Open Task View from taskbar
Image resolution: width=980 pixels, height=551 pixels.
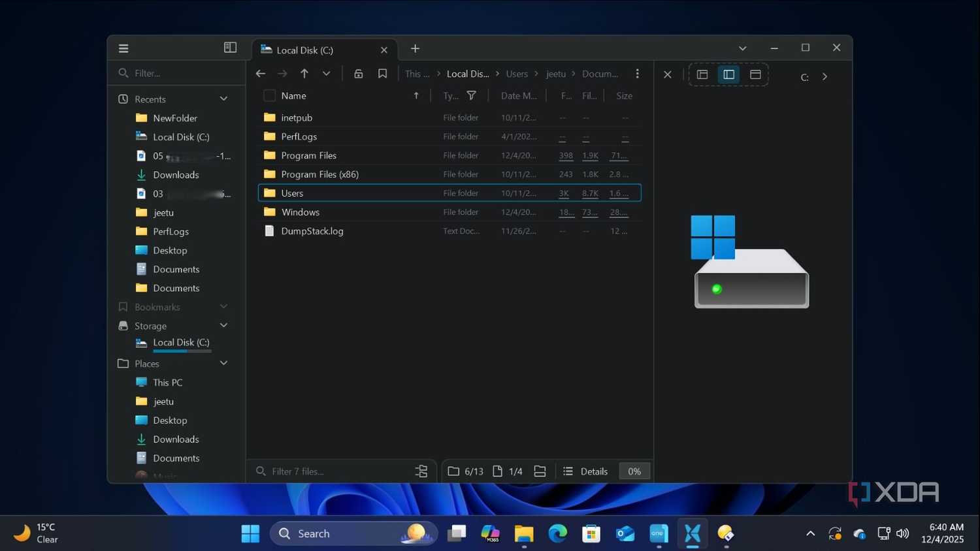pos(457,533)
